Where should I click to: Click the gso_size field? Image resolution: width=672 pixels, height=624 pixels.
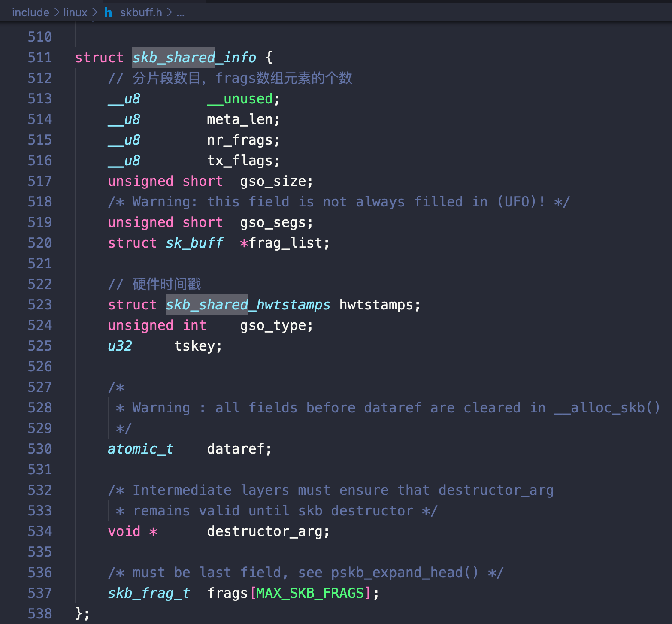click(273, 181)
